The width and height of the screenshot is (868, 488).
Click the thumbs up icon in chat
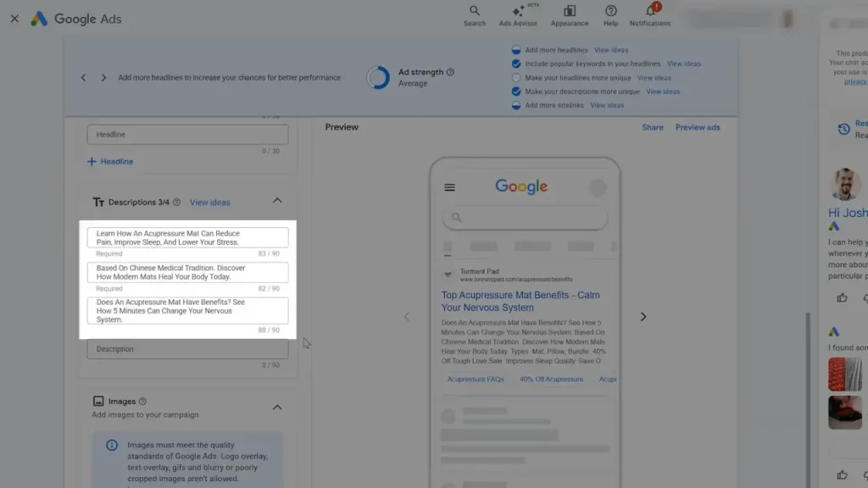click(x=842, y=297)
